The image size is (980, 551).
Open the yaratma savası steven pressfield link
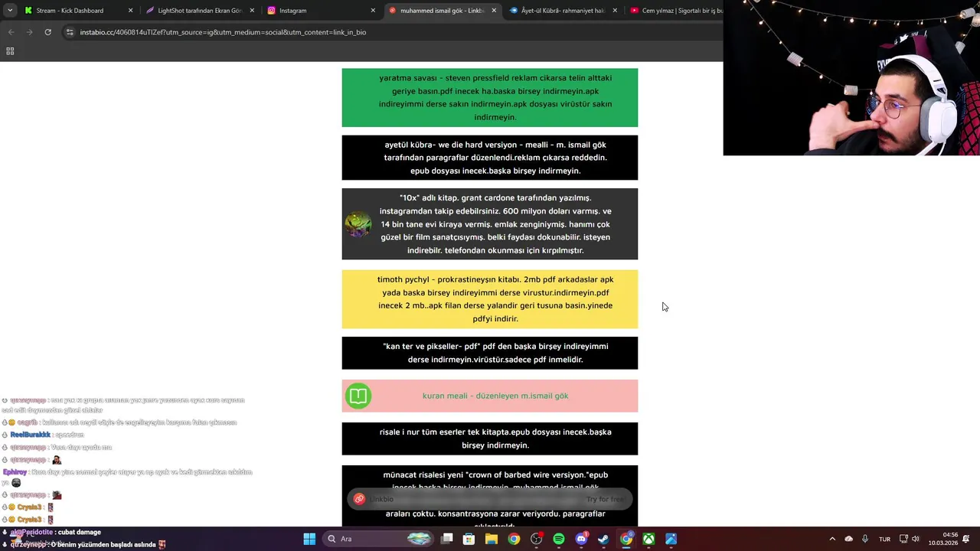[x=489, y=97]
